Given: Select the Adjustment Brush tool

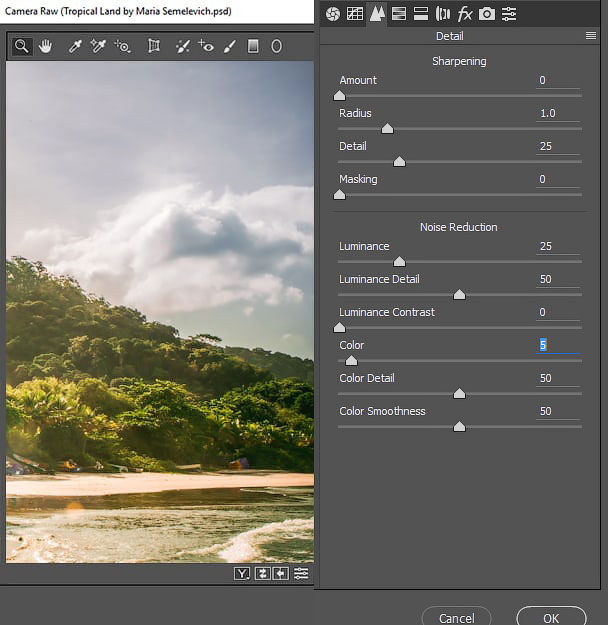Looking at the screenshot, I should click(229, 46).
